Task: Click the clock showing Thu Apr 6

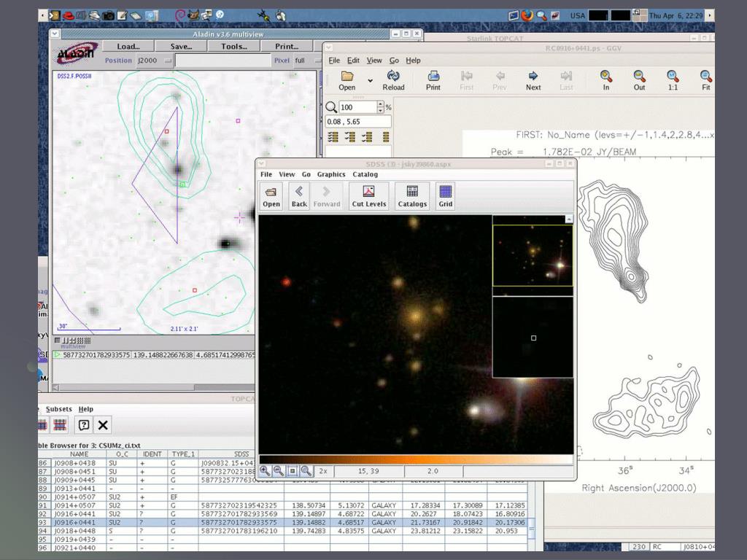Action: click(x=676, y=16)
